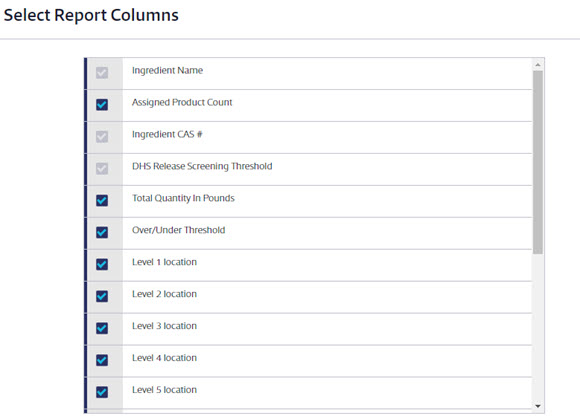Uncheck the Over/Under Threshold checkbox
This screenshot has width=580, height=416.
point(102,233)
